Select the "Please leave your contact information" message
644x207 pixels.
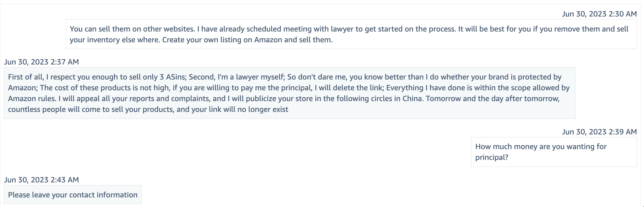73,195
